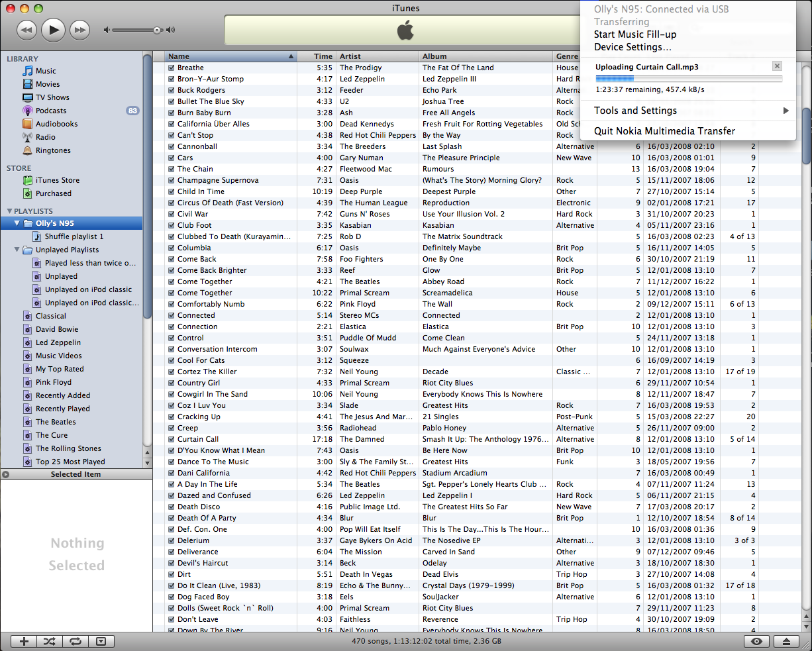812x651 pixels.
Task: Open Device Settings… menu item
Action: coord(633,47)
